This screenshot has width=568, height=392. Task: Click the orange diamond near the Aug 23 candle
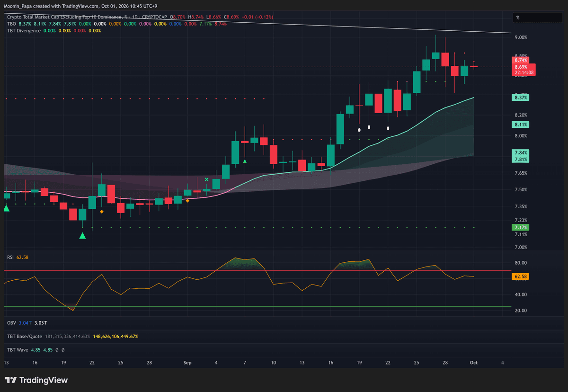[101, 212]
